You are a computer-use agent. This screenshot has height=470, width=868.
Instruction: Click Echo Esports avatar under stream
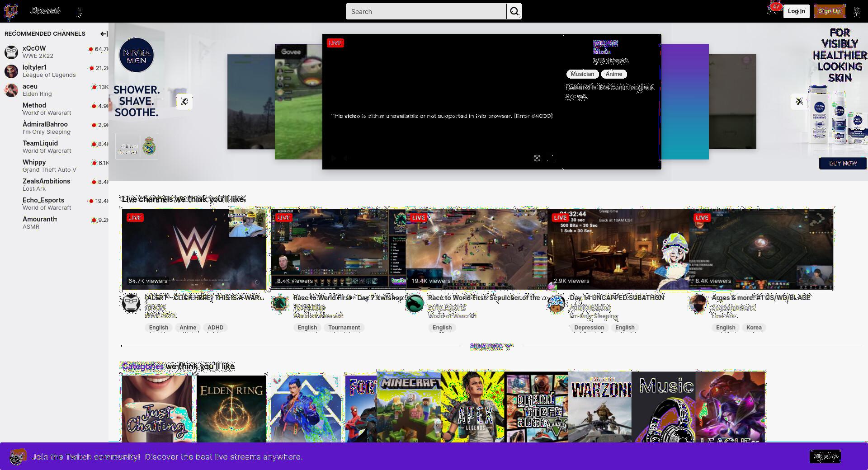[x=415, y=303]
